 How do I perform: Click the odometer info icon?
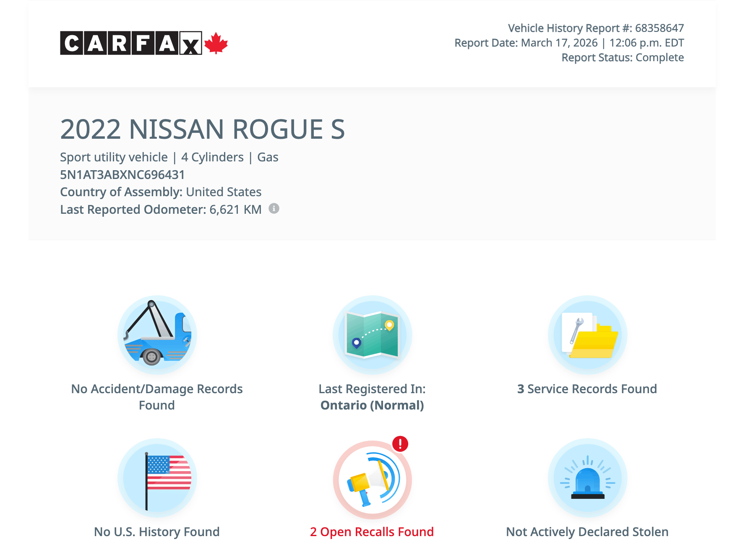[x=274, y=208]
